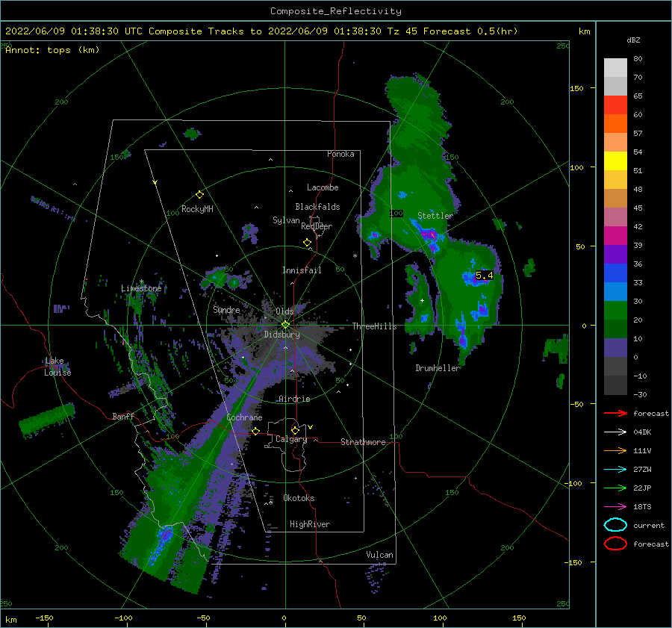The image size is (672, 628).
Task: Click the Didsbury town label
Action: [282, 335]
